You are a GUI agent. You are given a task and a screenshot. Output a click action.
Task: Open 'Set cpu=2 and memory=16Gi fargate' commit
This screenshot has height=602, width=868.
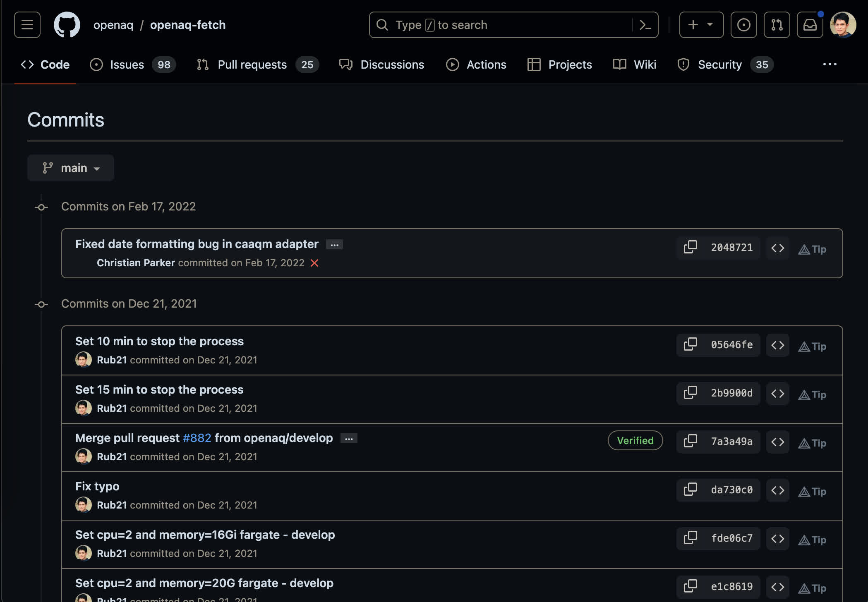(205, 535)
